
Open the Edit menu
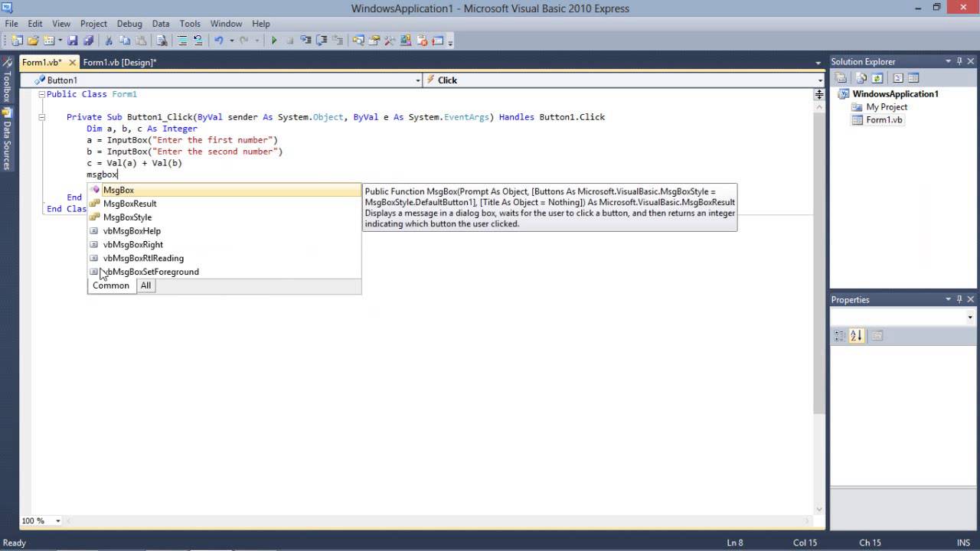pos(35,24)
